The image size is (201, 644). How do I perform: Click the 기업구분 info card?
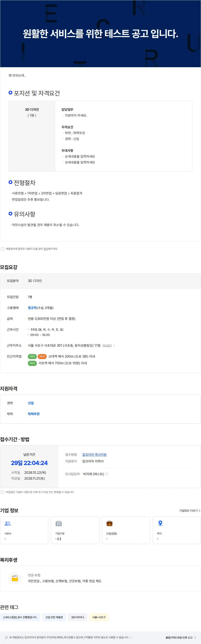(x=75, y=530)
